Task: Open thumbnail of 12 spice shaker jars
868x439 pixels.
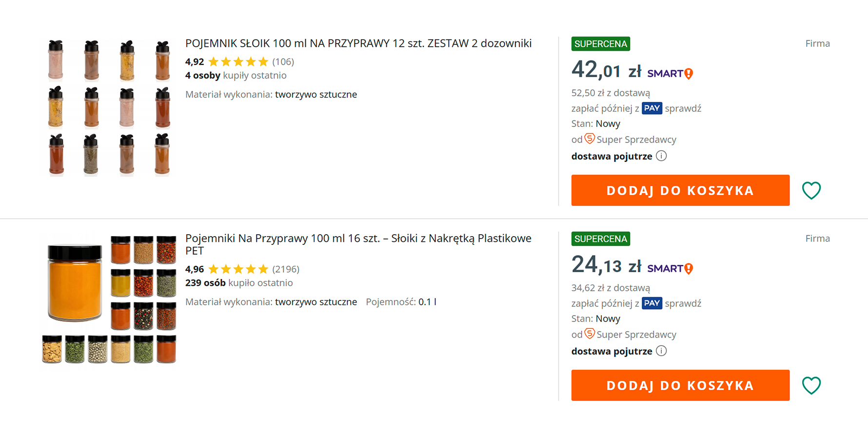Action: tap(109, 107)
